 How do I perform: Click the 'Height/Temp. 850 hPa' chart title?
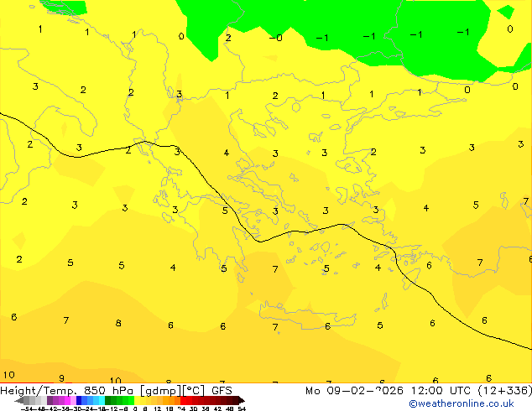(x=68, y=391)
